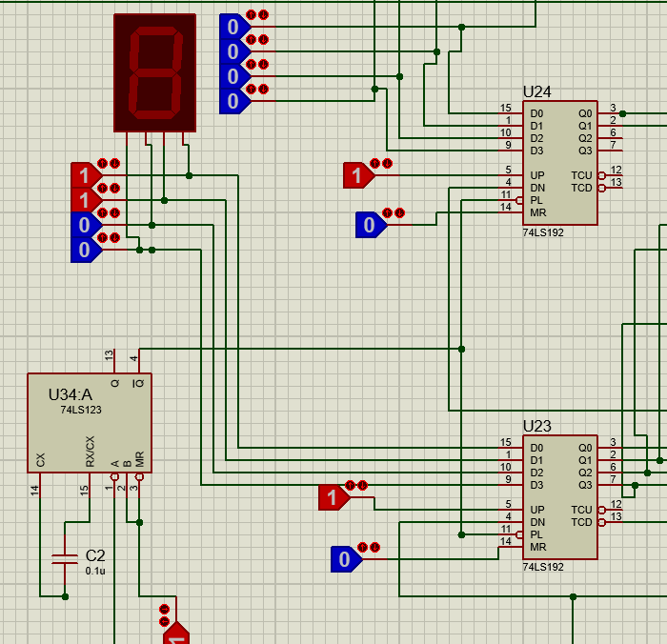
Task: Toggle the logic state driving U24 UP pin
Action: click(x=358, y=175)
